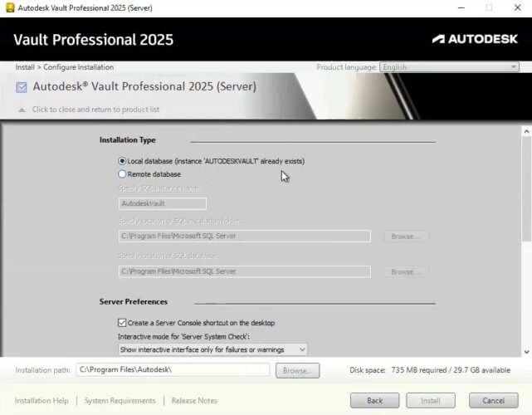Click the Vault app icon in title bar
Screen dimensions: 532x415
[10, 7]
